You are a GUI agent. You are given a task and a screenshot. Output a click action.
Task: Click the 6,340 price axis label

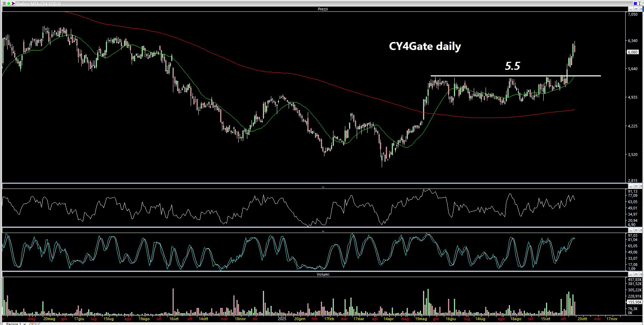tap(633, 41)
